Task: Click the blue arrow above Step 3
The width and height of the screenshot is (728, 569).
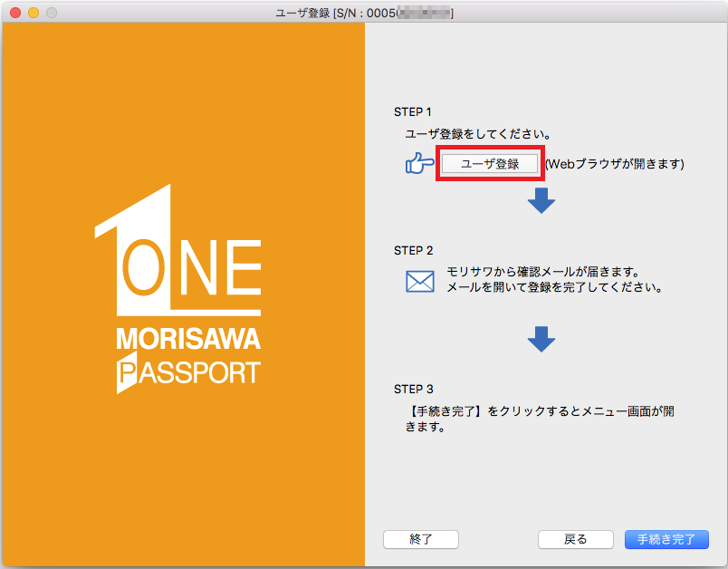Action: coord(541,339)
